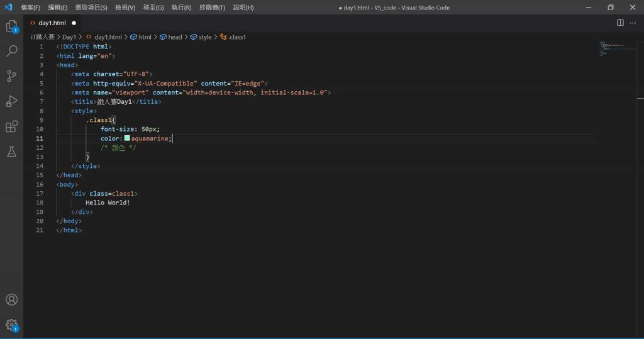Click the iT鐵人賽 breadcrumb
This screenshot has width=644, height=339.
[x=42, y=37]
